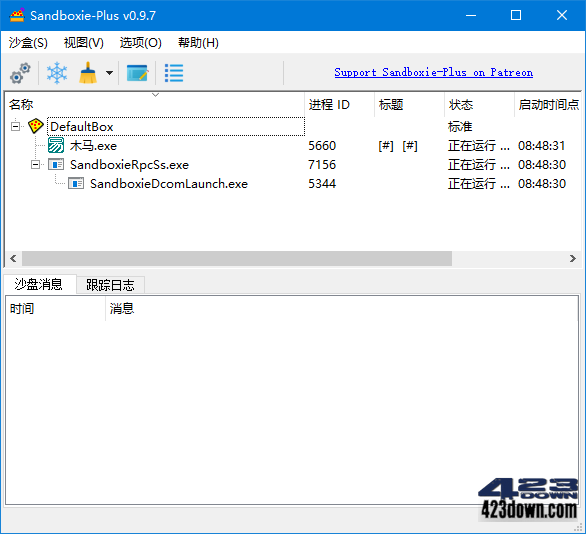Collapse the DefaultBox tree node
This screenshot has width=586, height=534.
(x=15, y=126)
